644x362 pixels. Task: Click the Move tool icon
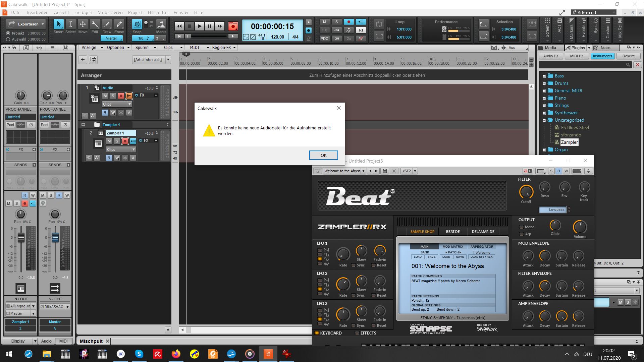click(83, 24)
